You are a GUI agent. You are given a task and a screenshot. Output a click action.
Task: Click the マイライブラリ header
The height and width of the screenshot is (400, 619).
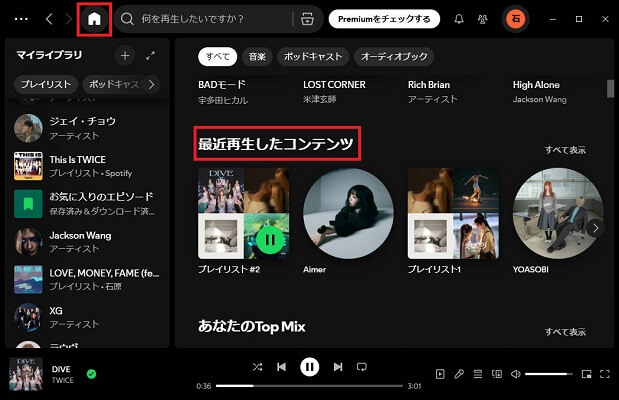coord(49,55)
